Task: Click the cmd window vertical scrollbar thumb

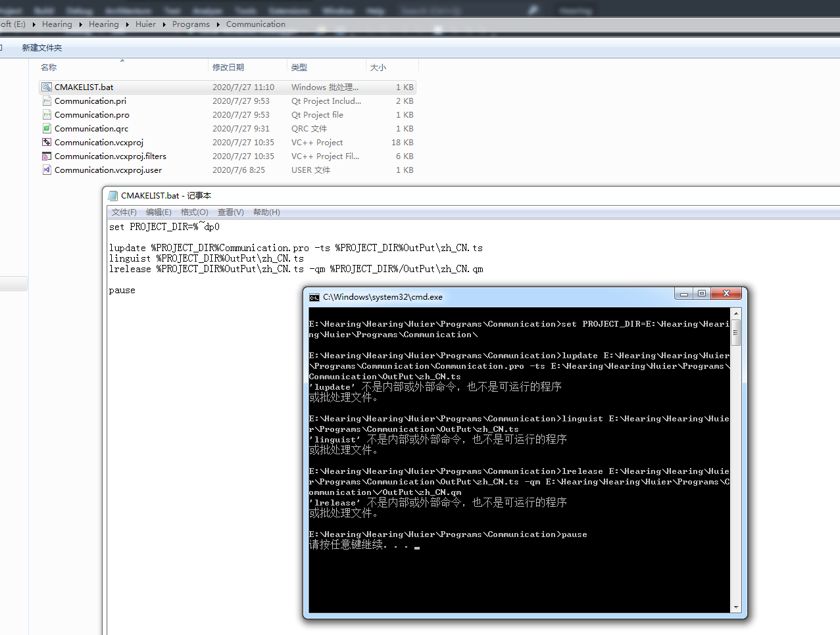Action: pos(736,332)
